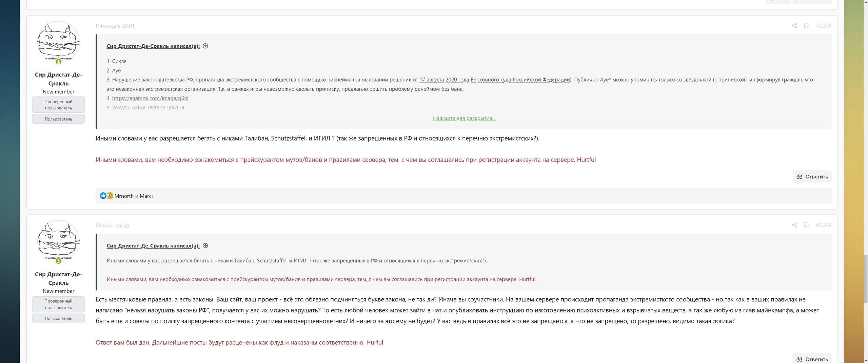Click the laughing reaction icon under first post

pos(110,196)
